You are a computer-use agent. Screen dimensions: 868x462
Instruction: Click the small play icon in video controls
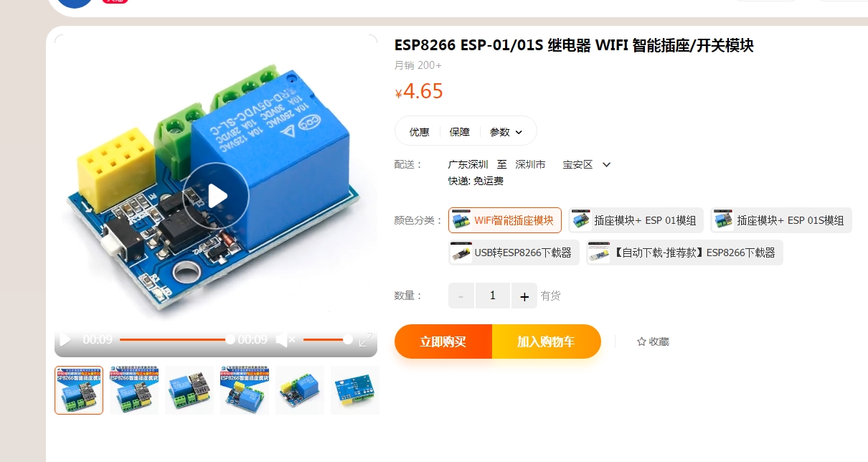65,339
